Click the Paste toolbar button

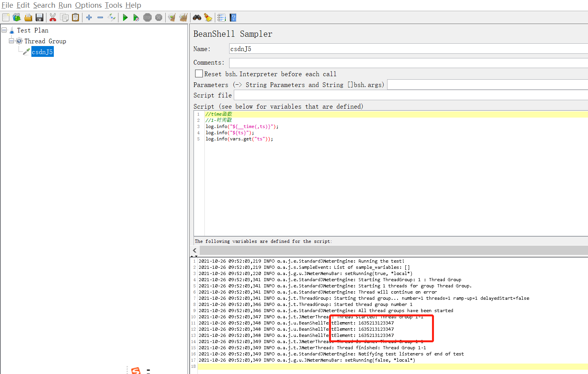pos(75,17)
